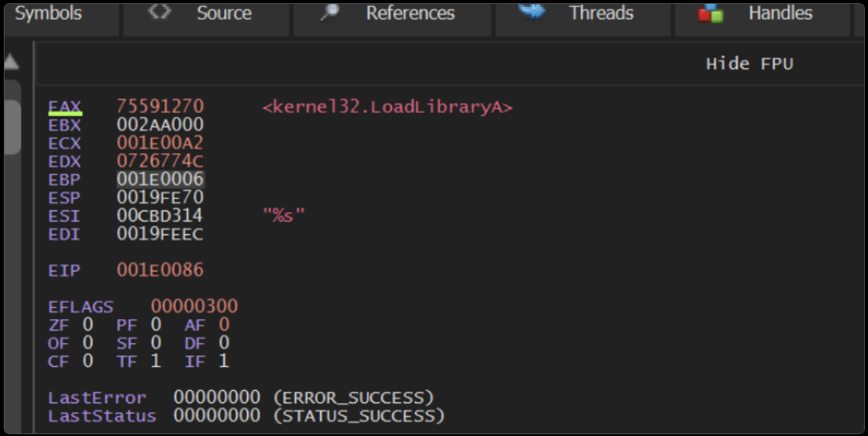Open the References tab
868x436 pixels.
(x=410, y=14)
